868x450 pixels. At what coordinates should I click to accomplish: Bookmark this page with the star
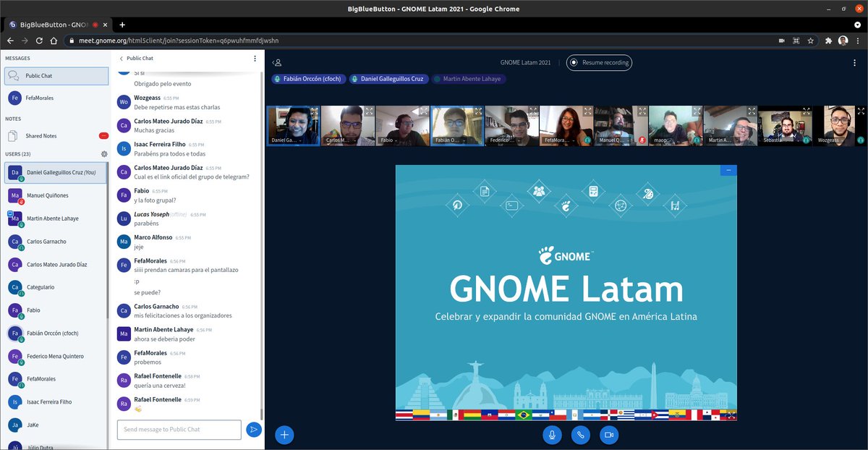click(811, 41)
